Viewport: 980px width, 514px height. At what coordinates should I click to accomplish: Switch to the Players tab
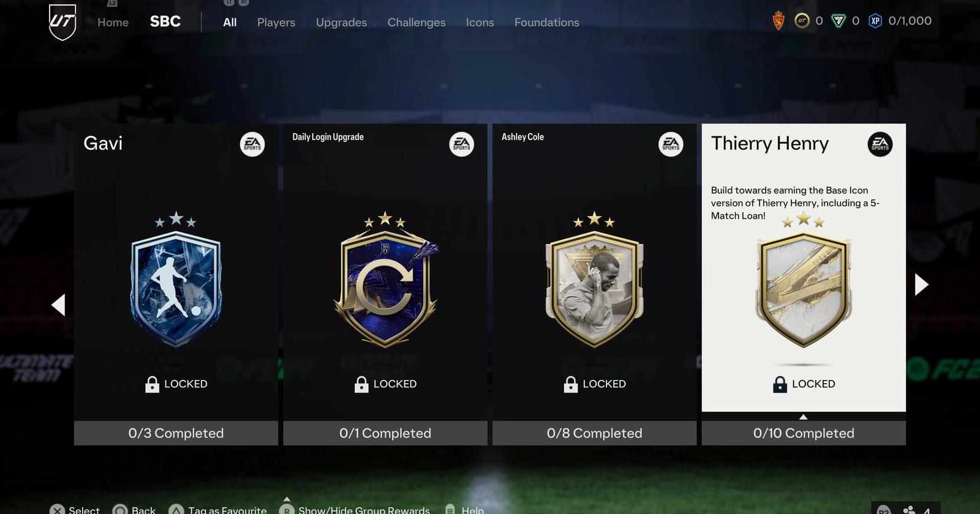(276, 22)
